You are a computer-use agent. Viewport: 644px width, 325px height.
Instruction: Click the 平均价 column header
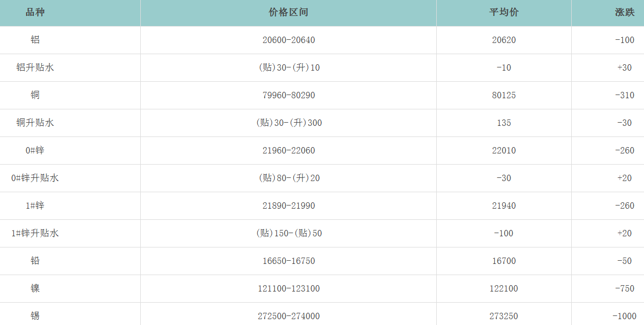click(x=504, y=12)
